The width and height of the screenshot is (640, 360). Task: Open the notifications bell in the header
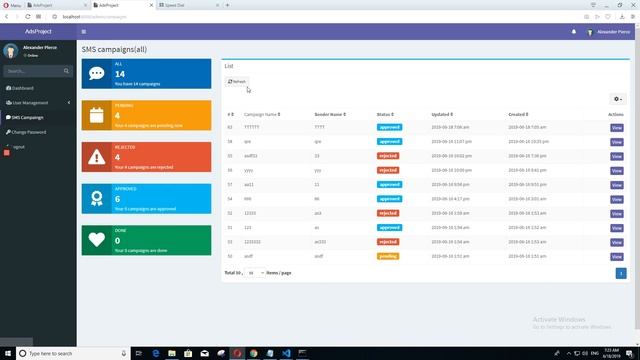point(573,31)
